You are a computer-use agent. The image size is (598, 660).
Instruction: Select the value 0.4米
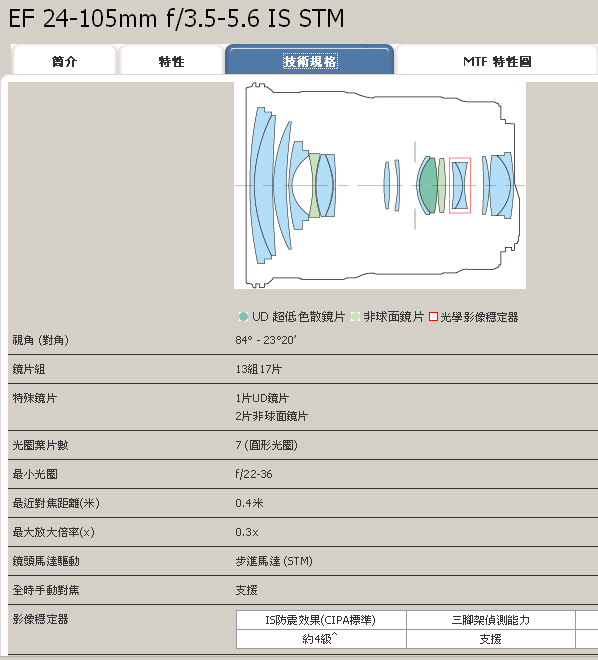249,503
